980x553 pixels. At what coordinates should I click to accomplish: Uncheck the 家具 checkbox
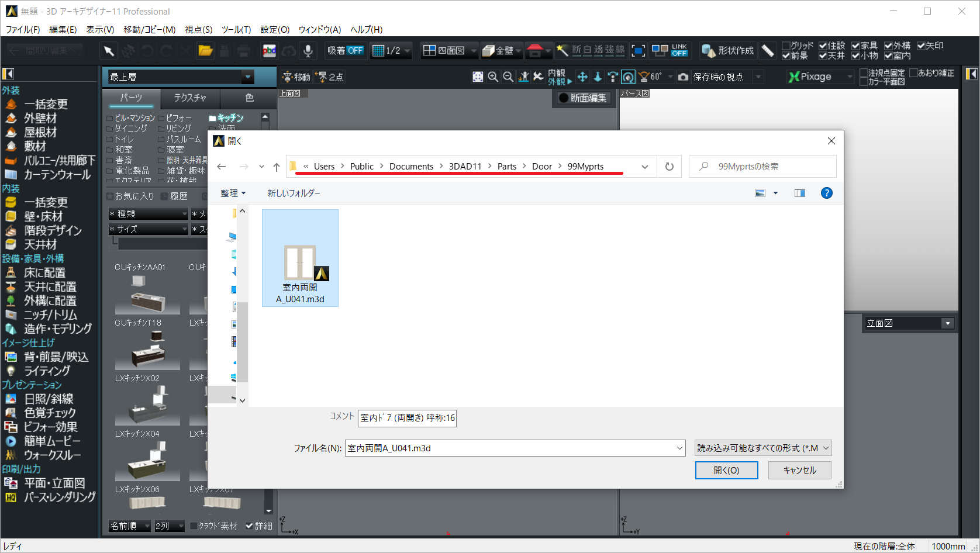coord(855,46)
